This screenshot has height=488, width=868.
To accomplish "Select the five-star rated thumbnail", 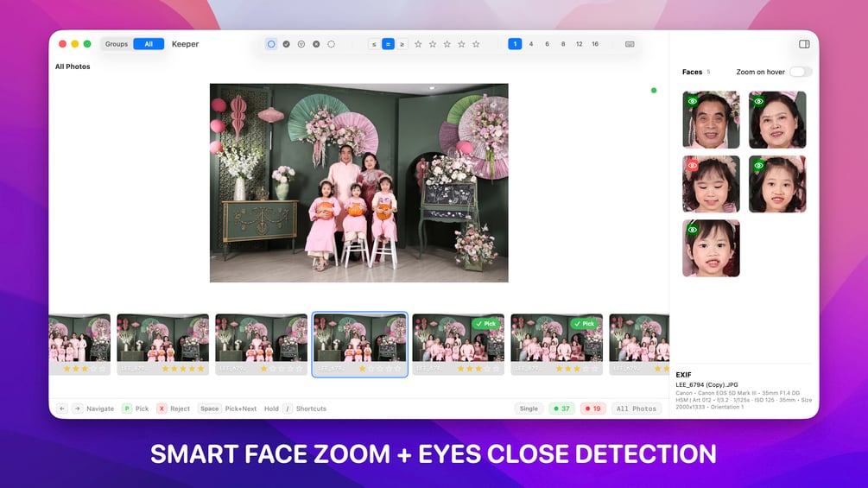I will click(162, 344).
